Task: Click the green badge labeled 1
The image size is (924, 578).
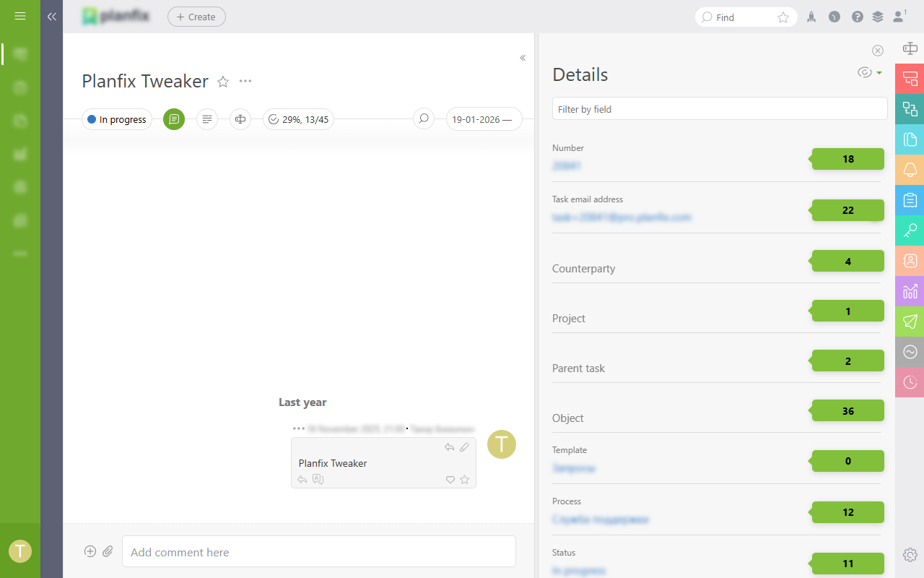Action: (x=846, y=311)
